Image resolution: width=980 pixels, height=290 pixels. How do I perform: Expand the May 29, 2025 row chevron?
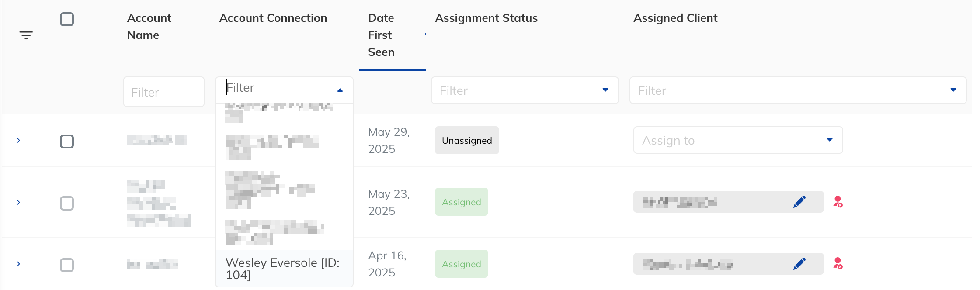point(18,140)
